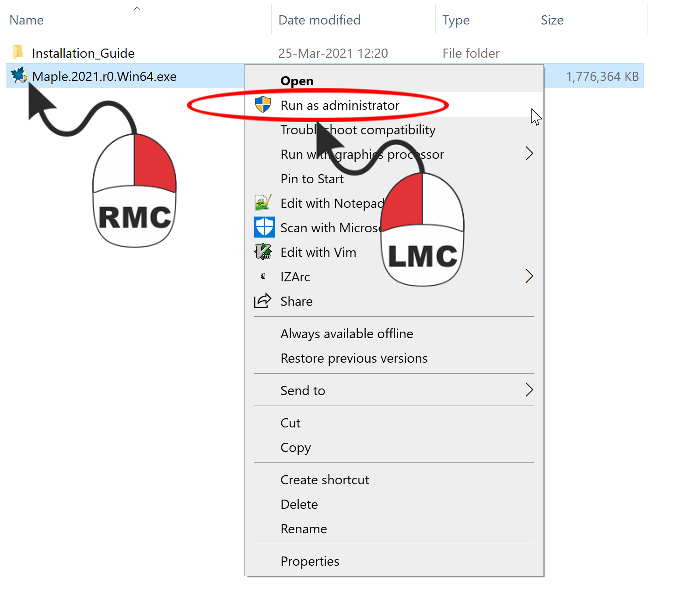700x595 pixels.
Task: Choose Create shortcut
Action: pos(325,480)
